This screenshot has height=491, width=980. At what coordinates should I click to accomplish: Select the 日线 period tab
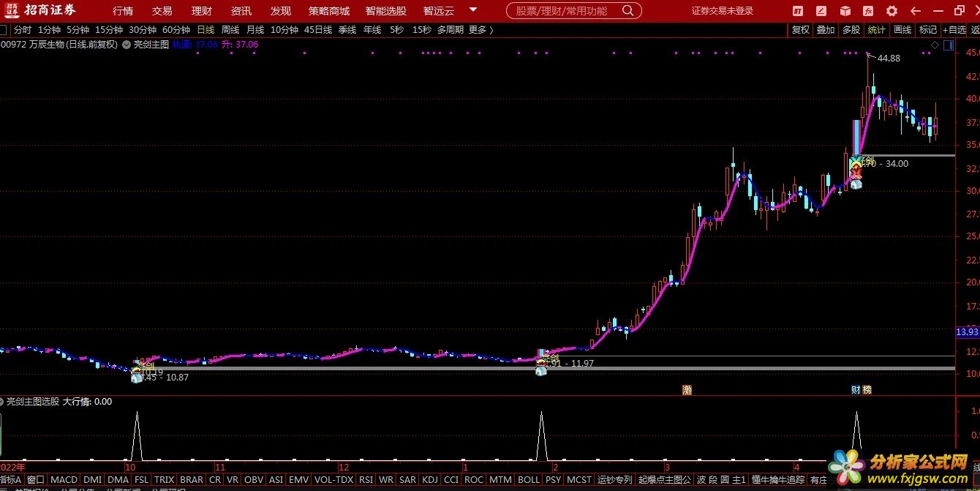click(x=206, y=30)
